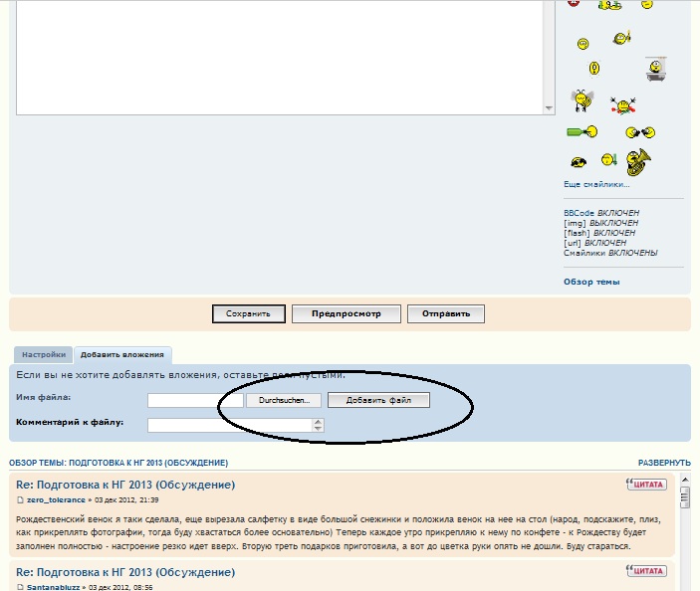Expand topic review via РАЗВЕРНУТЬ
The height and width of the screenshot is (591, 700).
[x=664, y=463]
